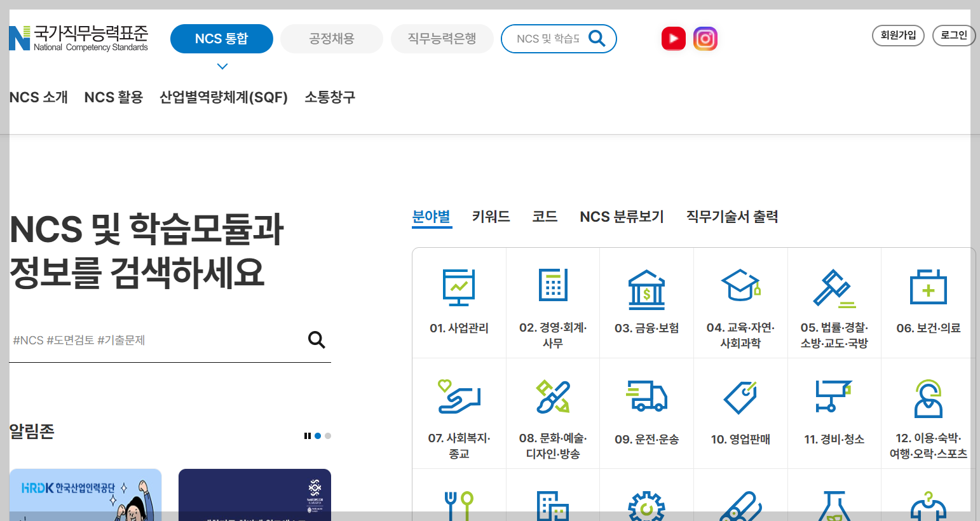Image resolution: width=980 pixels, height=521 pixels.
Task: Select the 05. 법률·경찰·소방 gavel icon
Action: tap(834, 288)
